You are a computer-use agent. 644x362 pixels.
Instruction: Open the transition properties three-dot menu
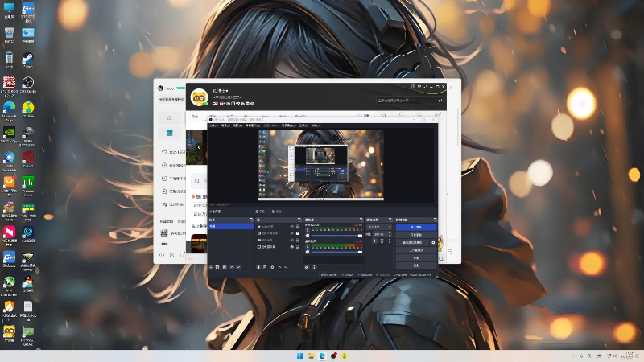390,241
